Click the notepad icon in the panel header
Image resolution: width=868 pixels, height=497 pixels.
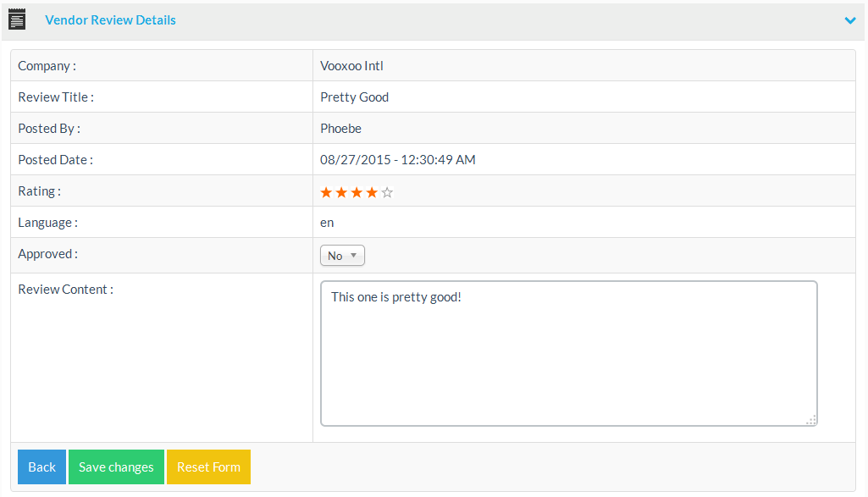(x=17, y=19)
